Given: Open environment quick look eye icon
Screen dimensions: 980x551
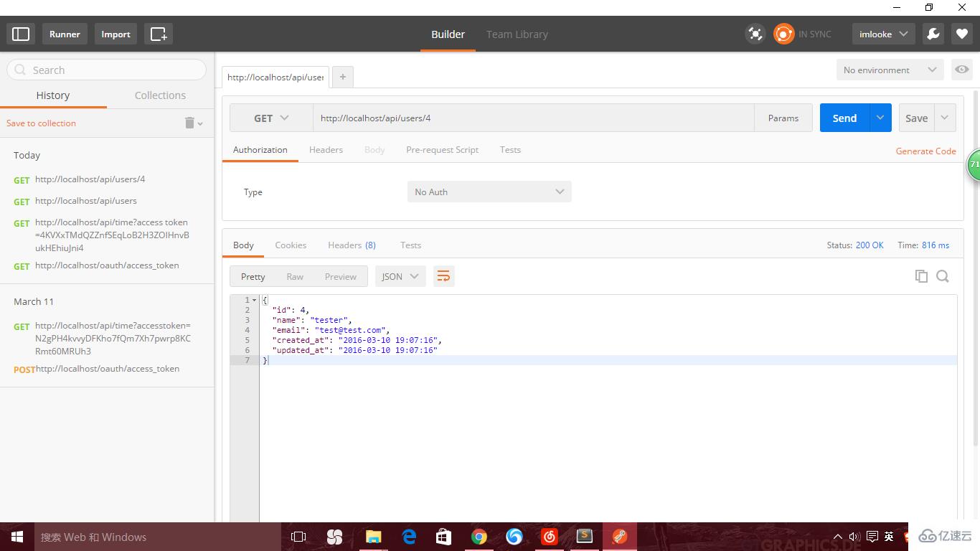Looking at the screenshot, I should coord(962,70).
